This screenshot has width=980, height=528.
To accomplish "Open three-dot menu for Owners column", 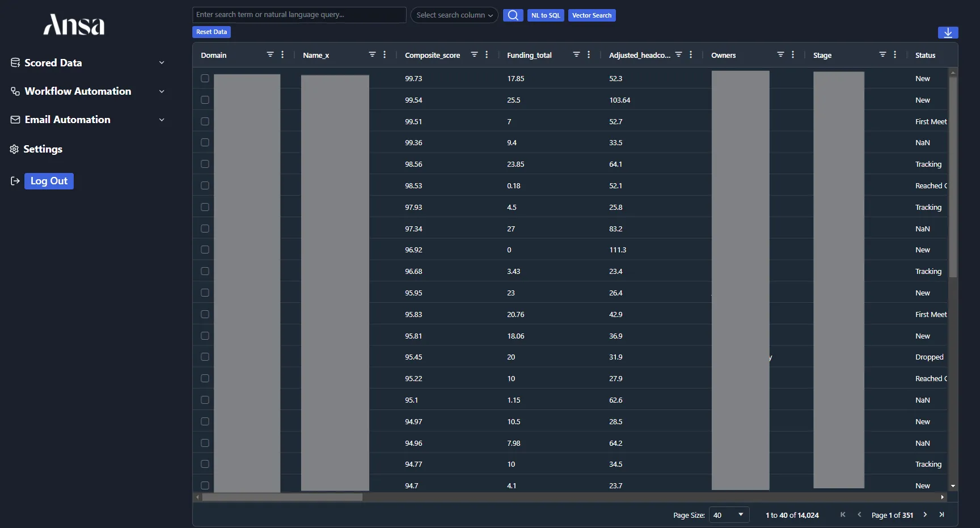I will 793,54.
